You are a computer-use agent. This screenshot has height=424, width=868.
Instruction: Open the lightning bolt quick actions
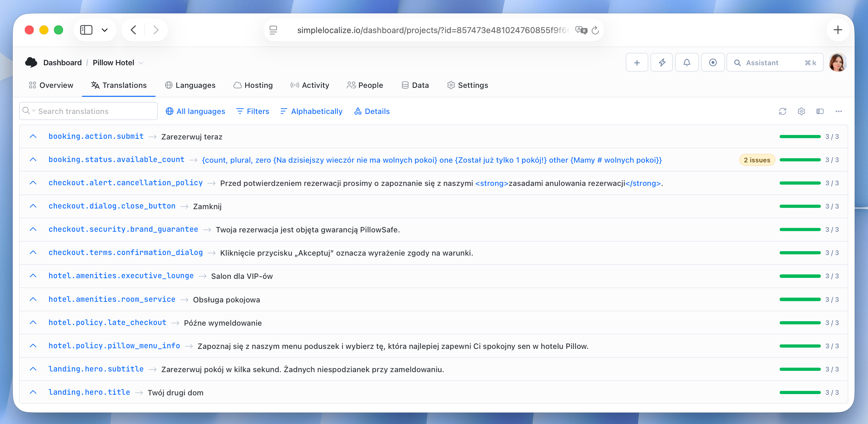[x=662, y=63]
